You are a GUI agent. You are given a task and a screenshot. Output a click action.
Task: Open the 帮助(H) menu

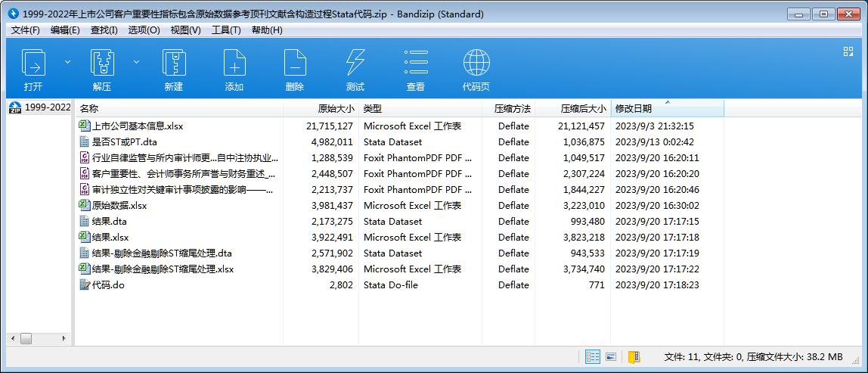click(x=267, y=30)
